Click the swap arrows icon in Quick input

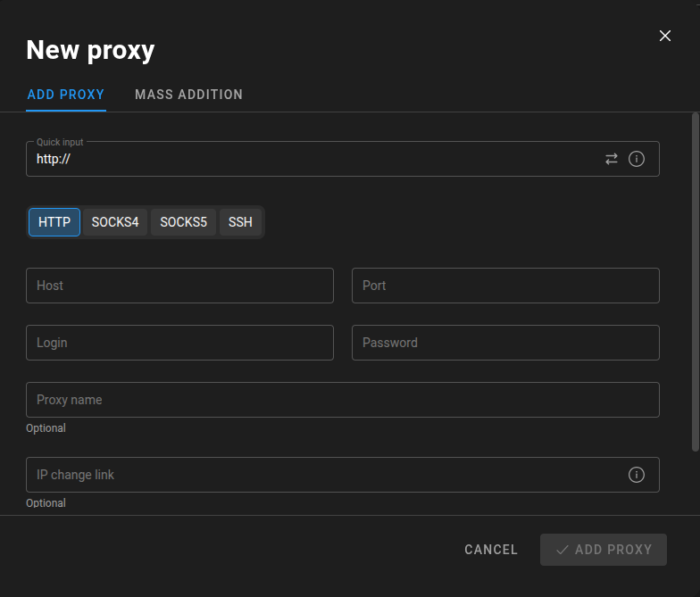pyautogui.click(x=612, y=159)
